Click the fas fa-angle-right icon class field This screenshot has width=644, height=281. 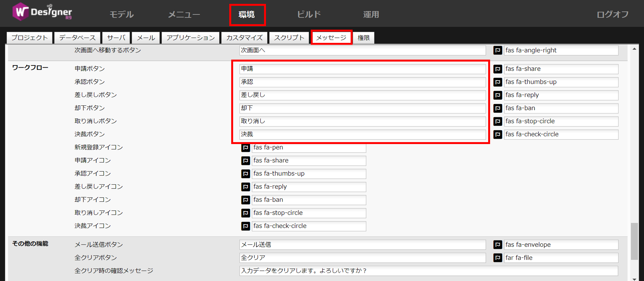pyautogui.click(x=561, y=50)
